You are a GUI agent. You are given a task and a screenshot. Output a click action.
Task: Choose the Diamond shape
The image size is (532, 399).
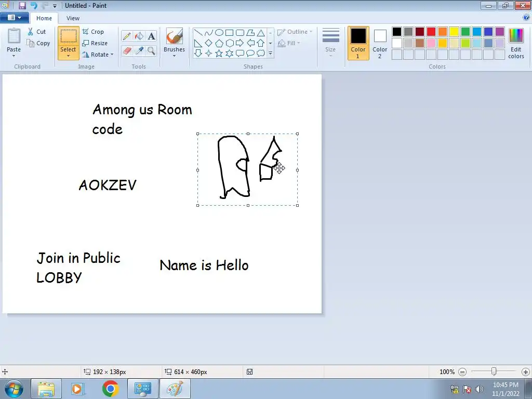209,43
